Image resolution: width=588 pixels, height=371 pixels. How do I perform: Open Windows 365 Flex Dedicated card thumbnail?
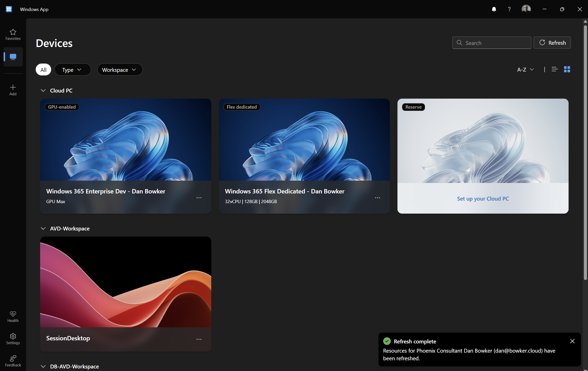(x=304, y=140)
